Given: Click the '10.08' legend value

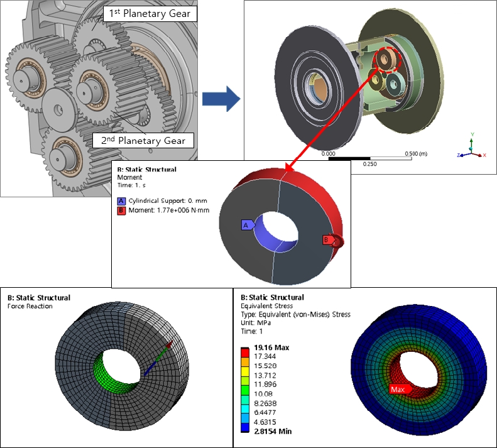Looking at the screenshot, I should 263,394.
